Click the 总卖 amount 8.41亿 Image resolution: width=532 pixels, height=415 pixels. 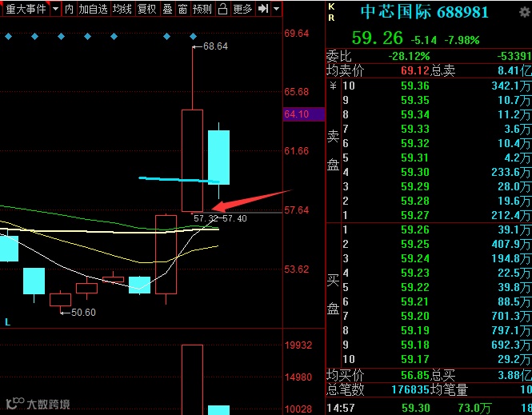514,70
